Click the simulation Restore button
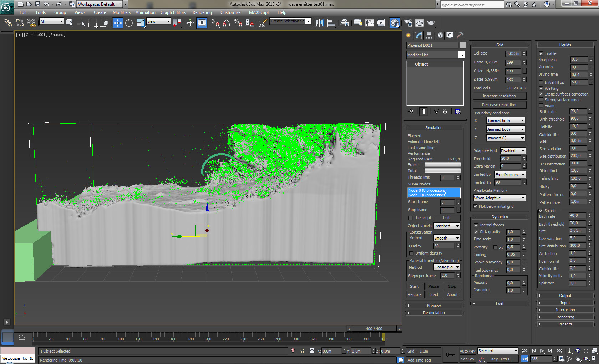 click(x=415, y=294)
